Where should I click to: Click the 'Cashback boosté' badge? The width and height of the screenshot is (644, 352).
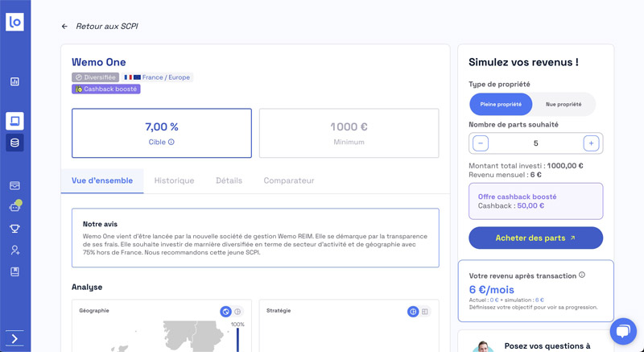pos(106,89)
